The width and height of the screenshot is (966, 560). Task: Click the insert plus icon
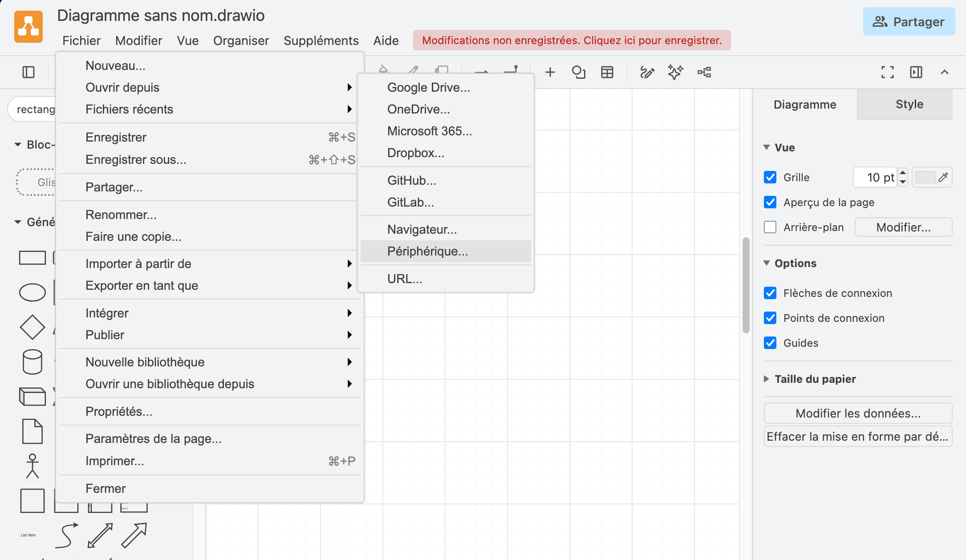(550, 72)
